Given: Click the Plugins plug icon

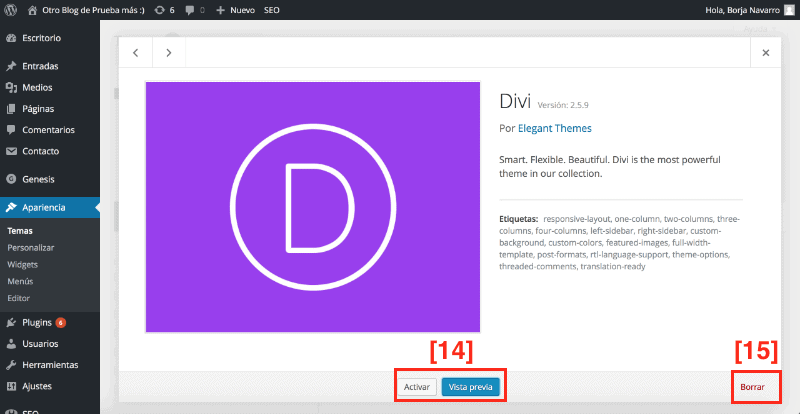Looking at the screenshot, I should click(x=11, y=323).
